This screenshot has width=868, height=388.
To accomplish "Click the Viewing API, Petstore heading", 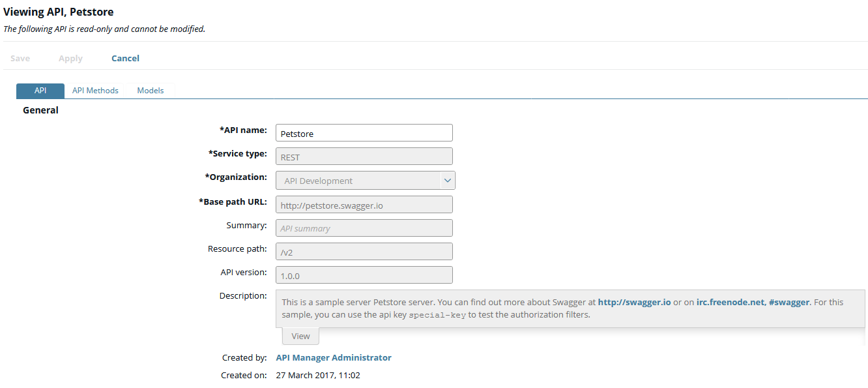I will click(x=59, y=12).
